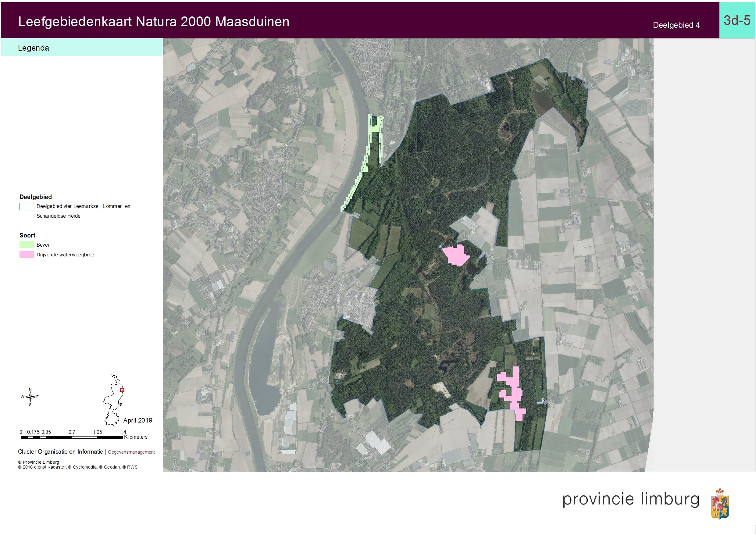The width and height of the screenshot is (756, 535).
Task: Click the Deelgebied outline legend box
Action: click(x=26, y=207)
